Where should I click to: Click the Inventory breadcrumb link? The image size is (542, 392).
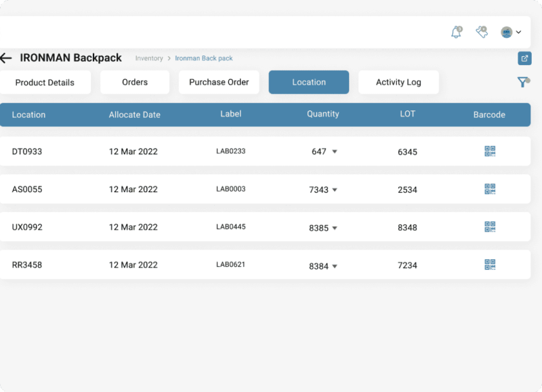(149, 59)
